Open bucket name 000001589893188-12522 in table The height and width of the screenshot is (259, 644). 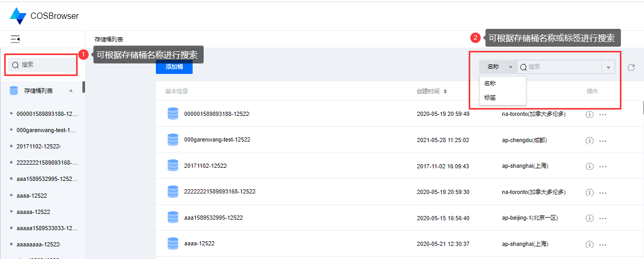point(217,114)
